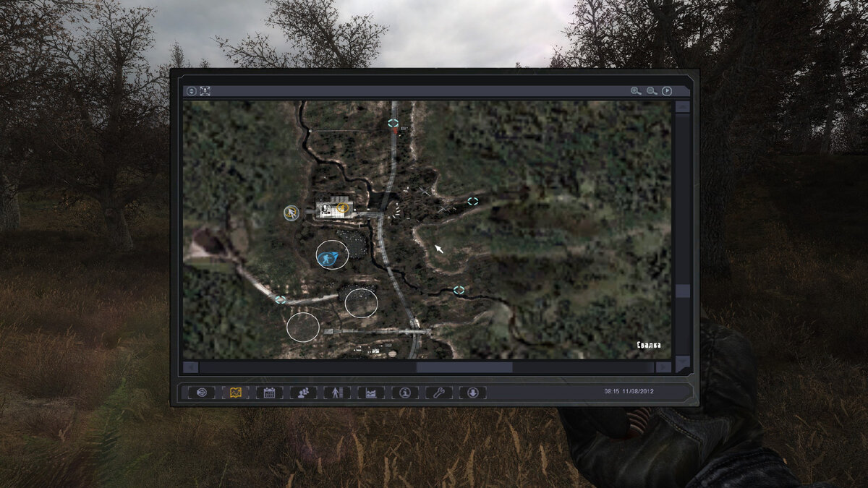
Task: Click the fit-map-to-window icon in the top bar
Action: (x=205, y=91)
